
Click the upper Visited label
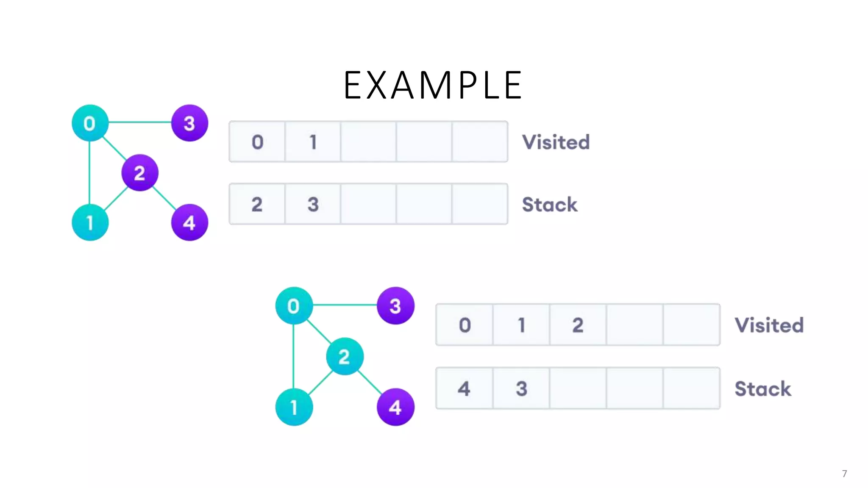(556, 142)
